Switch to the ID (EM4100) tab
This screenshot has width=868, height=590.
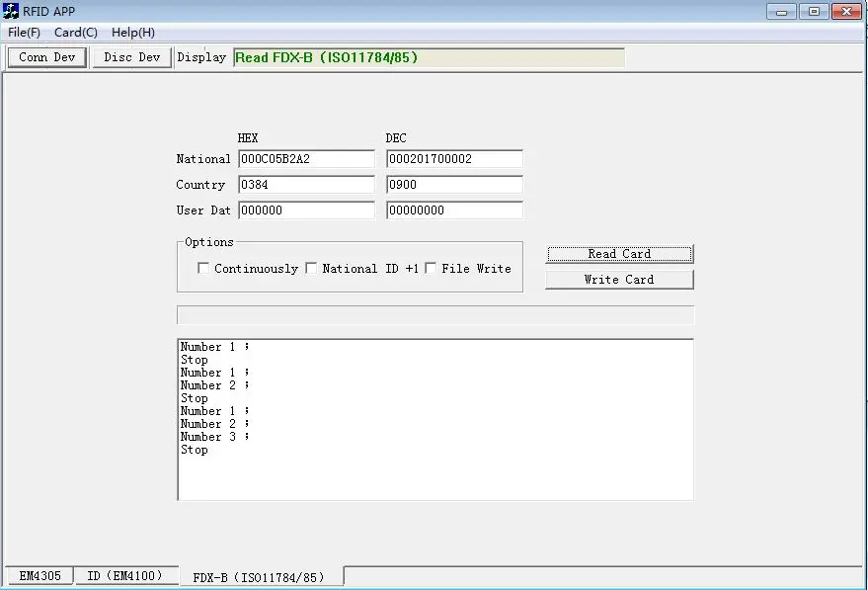125,575
